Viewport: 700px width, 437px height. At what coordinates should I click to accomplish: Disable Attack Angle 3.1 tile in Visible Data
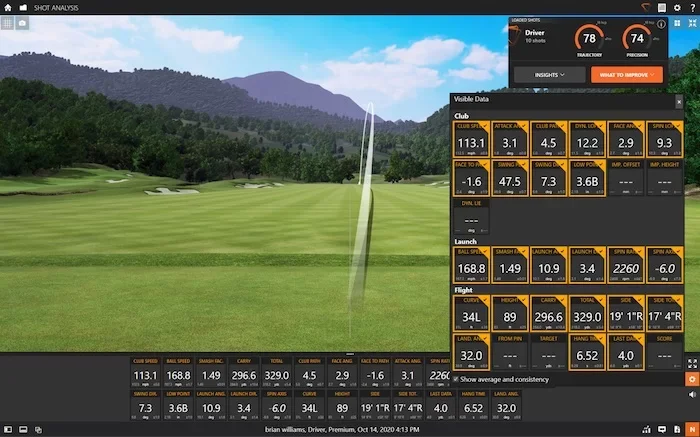click(510, 139)
